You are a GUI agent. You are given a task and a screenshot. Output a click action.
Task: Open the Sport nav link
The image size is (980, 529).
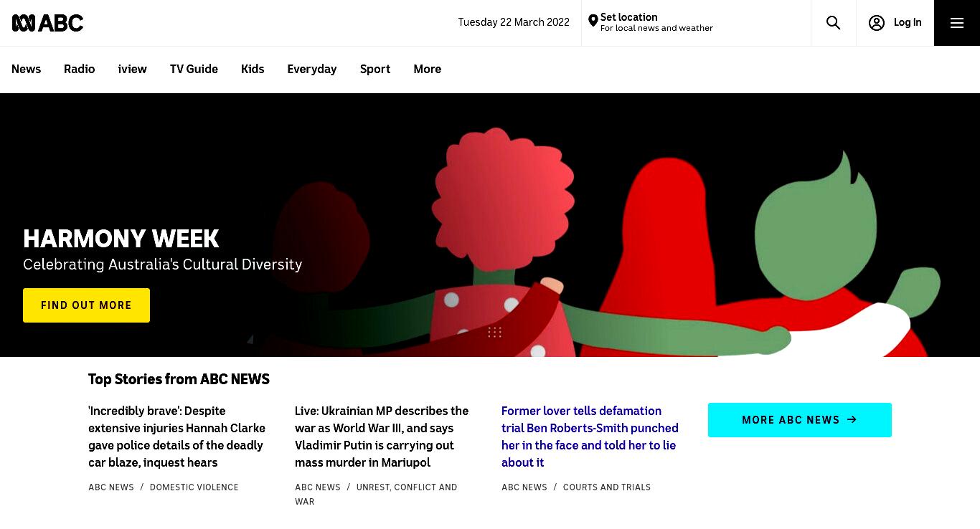click(375, 70)
